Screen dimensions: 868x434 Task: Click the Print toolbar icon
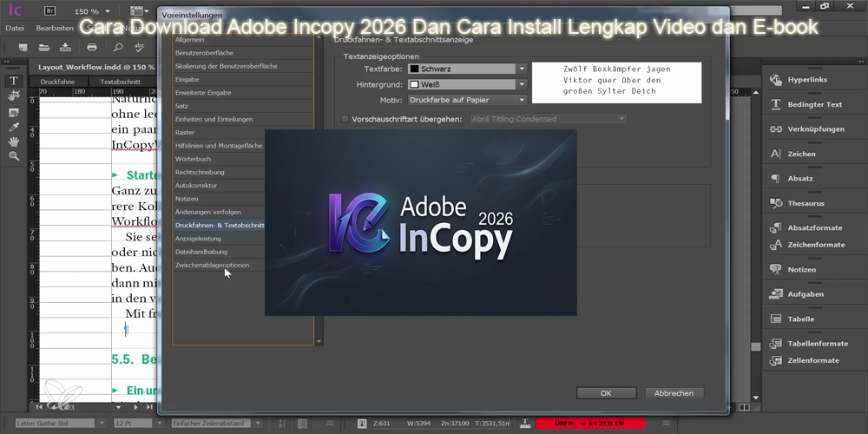pos(93,47)
